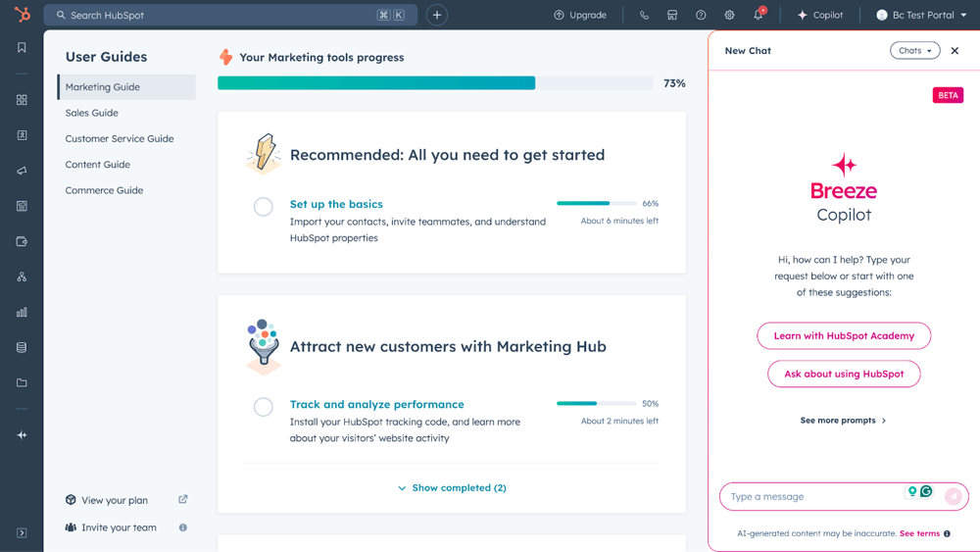Click the View your plan link

point(115,500)
